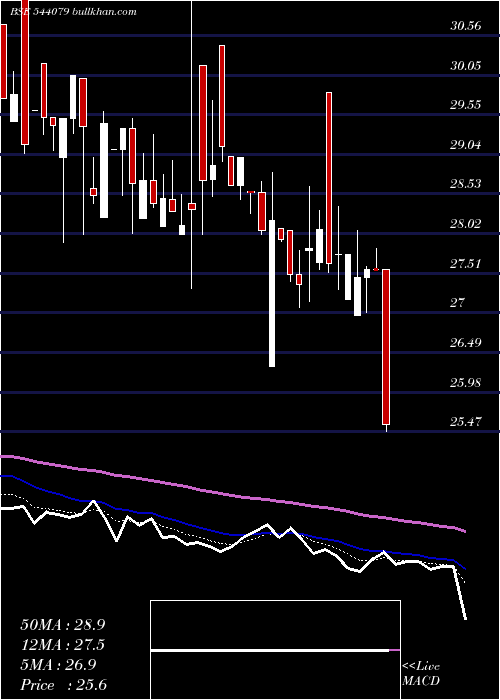500x700 pixels.
Task: Click the Price : 25.6 readout
Action: 63,685
